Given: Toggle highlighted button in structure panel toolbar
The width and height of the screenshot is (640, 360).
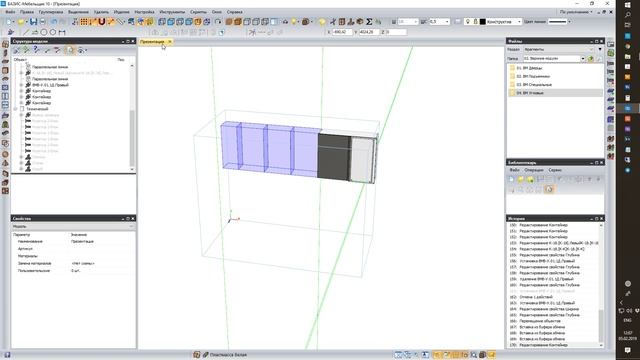Looking at the screenshot, I should (x=71, y=50).
